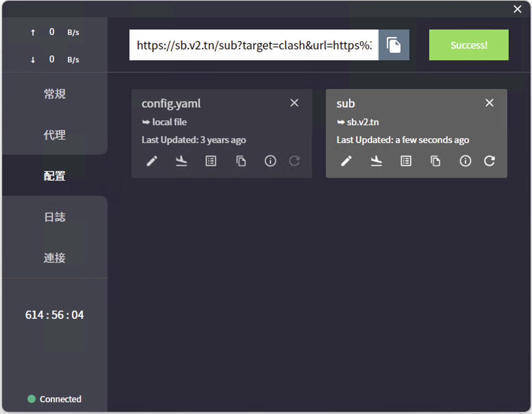The height and width of the screenshot is (414, 532).
Task: Open the 連接 (Connections) tab
Action: point(55,258)
